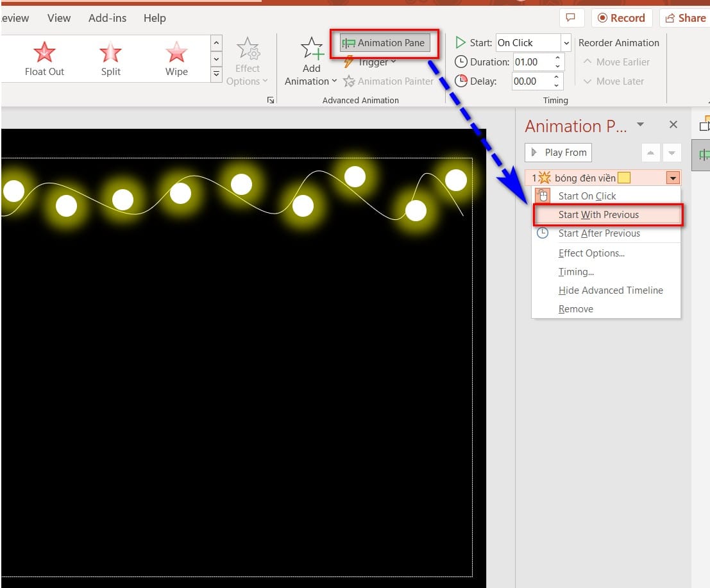710x588 pixels.
Task: Open the Animation Pane options arrow
Action: (640, 124)
